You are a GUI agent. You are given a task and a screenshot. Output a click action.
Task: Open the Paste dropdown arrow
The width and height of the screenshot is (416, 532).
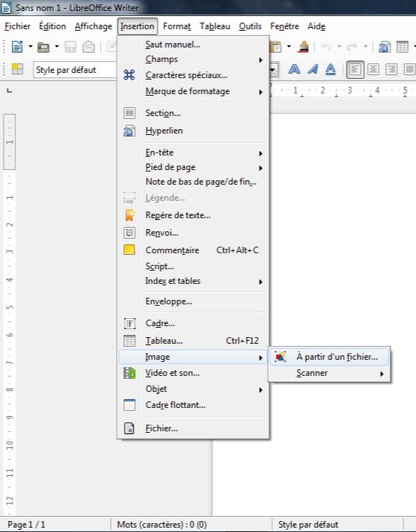coord(289,47)
